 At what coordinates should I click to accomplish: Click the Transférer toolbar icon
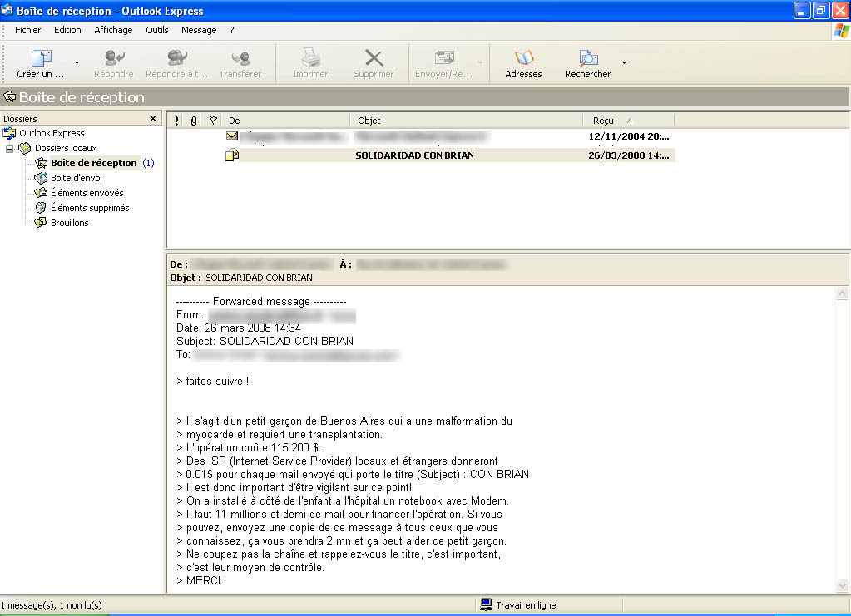point(240,58)
